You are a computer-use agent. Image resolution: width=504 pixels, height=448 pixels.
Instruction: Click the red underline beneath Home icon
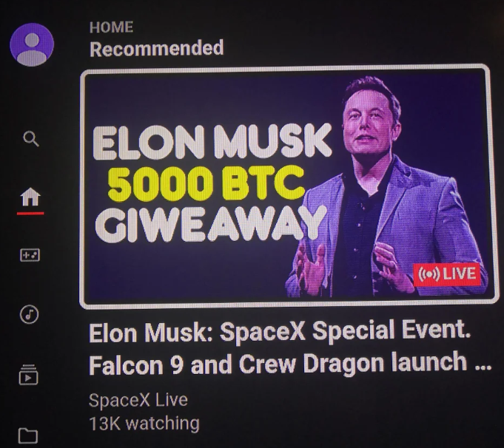pyautogui.click(x=30, y=213)
